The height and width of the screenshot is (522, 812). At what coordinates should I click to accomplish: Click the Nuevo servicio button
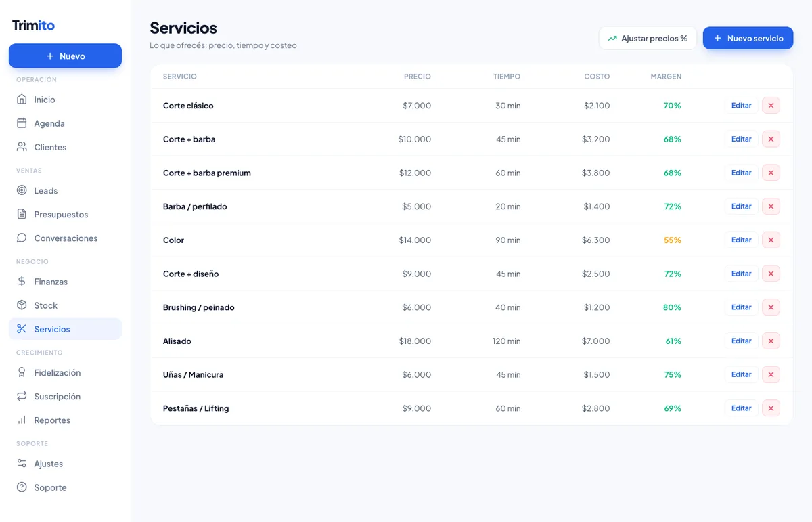click(x=748, y=39)
